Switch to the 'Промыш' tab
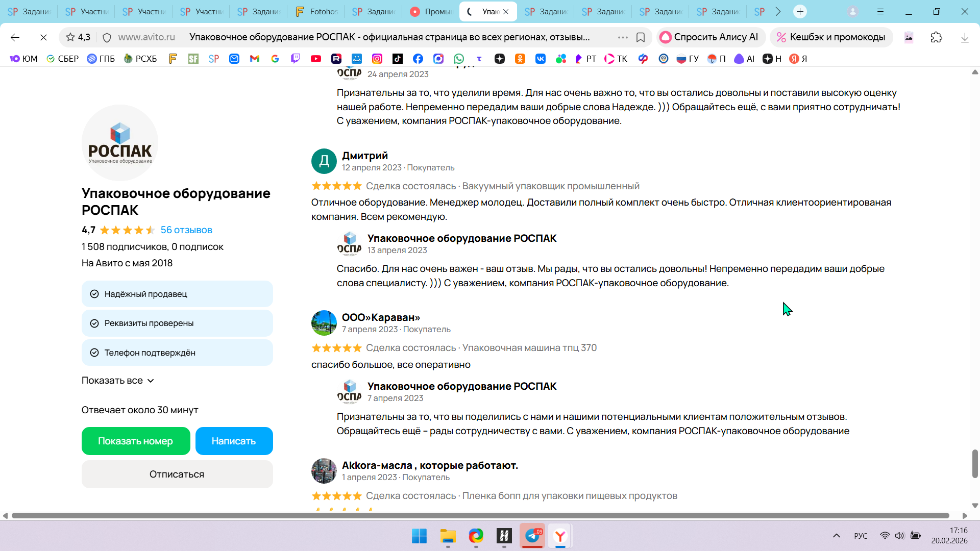Screen dimensions: 980x551 point(431,11)
